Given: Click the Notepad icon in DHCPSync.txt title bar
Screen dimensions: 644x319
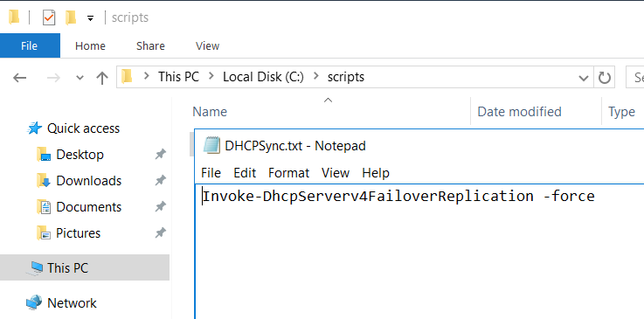Looking at the screenshot, I should [x=211, y=146].
